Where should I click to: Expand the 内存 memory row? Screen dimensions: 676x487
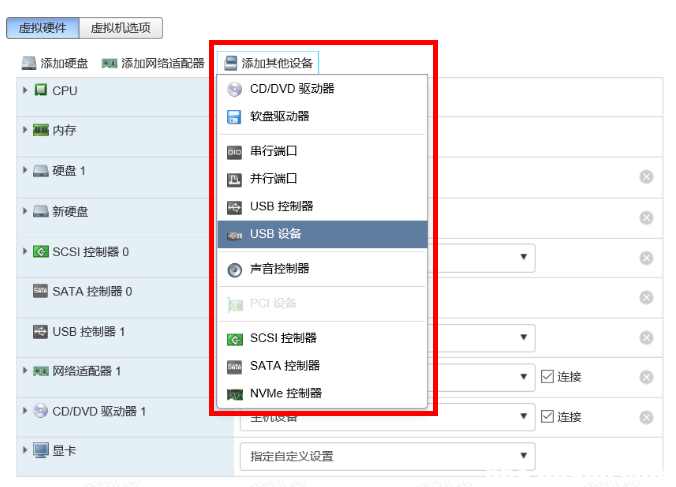[25, 130]
